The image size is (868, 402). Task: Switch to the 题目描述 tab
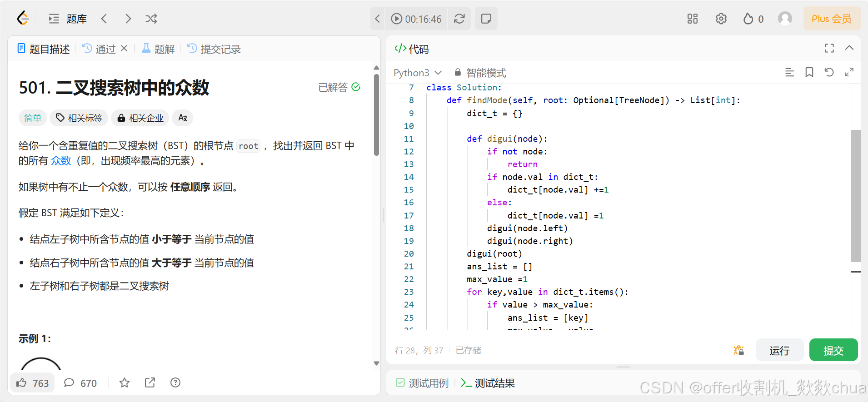click(44, 49)
